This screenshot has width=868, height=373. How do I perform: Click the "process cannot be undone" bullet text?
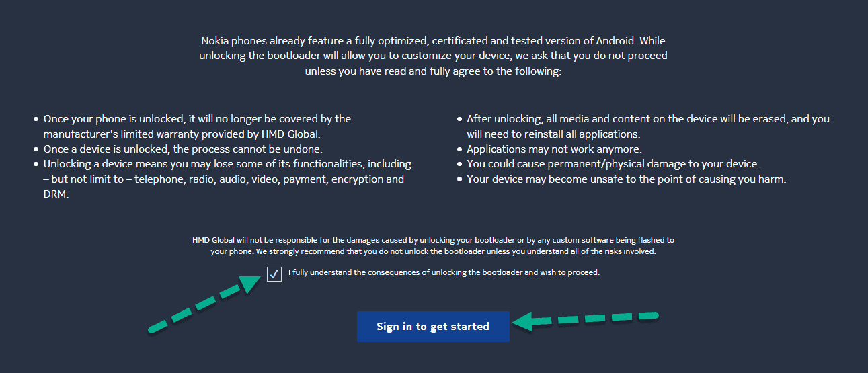pos(183,149)
